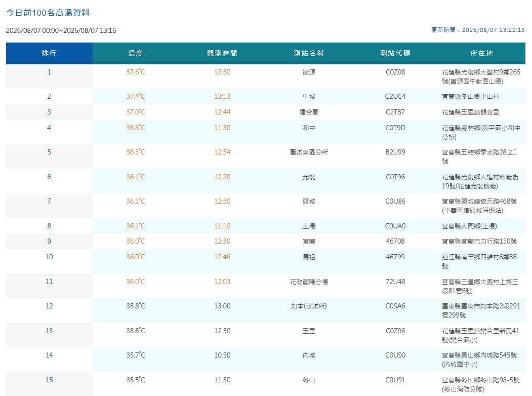Select station code 46708 for 宜蘭
This screenshot has height=396, width=532.
click(x=395, y=241)
